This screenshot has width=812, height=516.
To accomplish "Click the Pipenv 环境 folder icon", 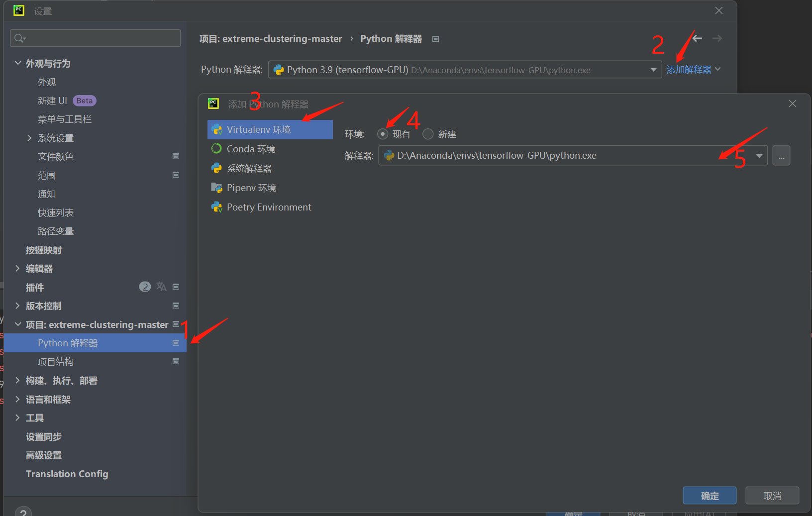I will (x=216, y=188).
